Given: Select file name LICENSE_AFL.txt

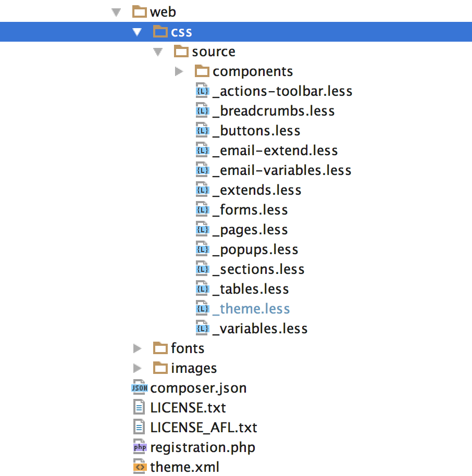Looking at the screenshot, I should pos(204,428).
